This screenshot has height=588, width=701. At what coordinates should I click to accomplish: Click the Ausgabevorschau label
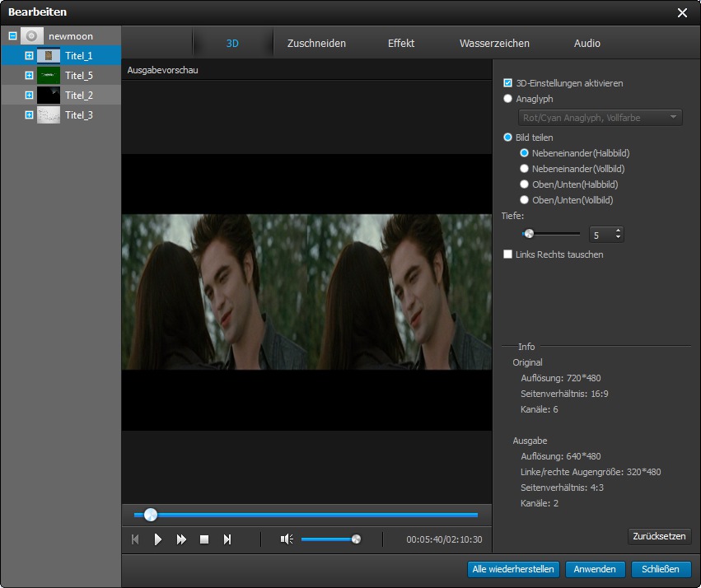coord(163,70)
